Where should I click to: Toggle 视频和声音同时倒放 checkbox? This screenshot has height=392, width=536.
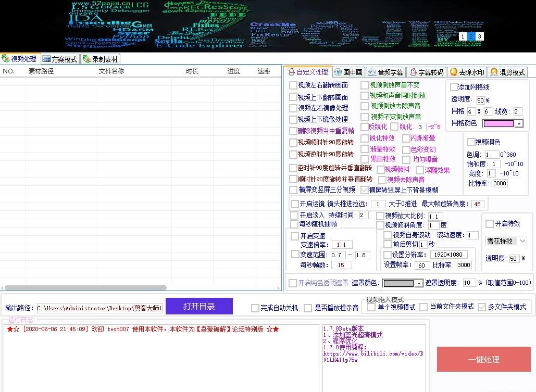coord(365,95)
